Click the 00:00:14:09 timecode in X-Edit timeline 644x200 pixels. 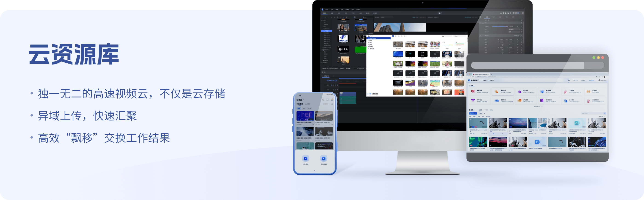click(331, 81)
